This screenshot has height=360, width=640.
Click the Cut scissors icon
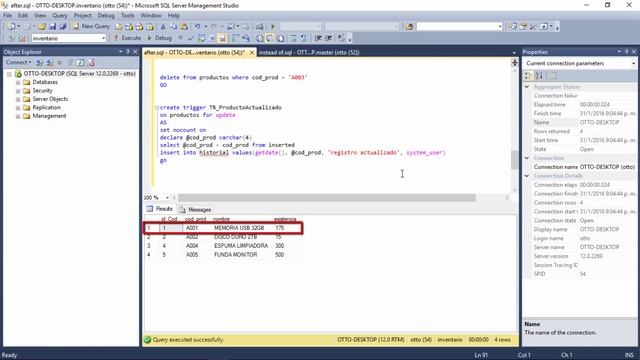click(x=163, y=27)
